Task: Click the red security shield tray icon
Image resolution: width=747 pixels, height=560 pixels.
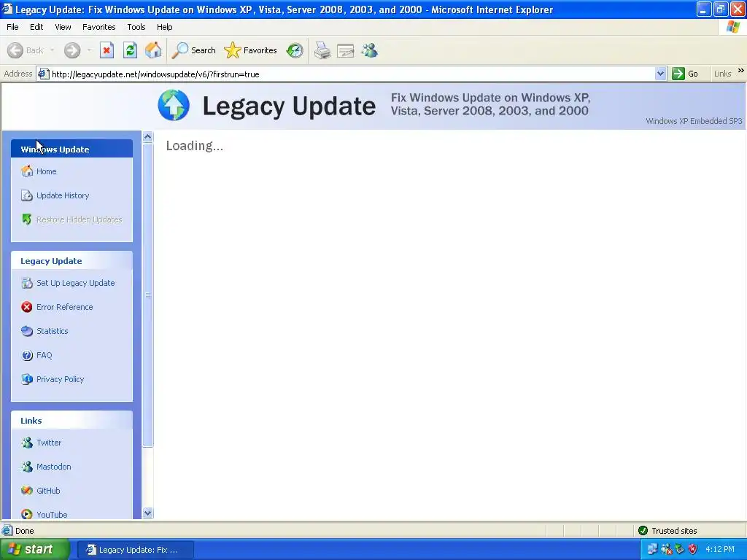Action: pos(693,550)
